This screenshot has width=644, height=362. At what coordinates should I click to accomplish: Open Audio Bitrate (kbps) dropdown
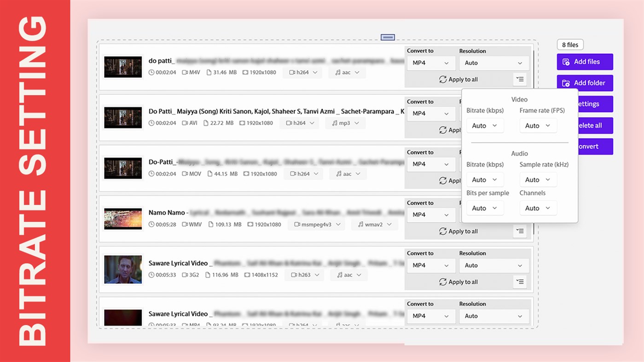click(485, 180)
